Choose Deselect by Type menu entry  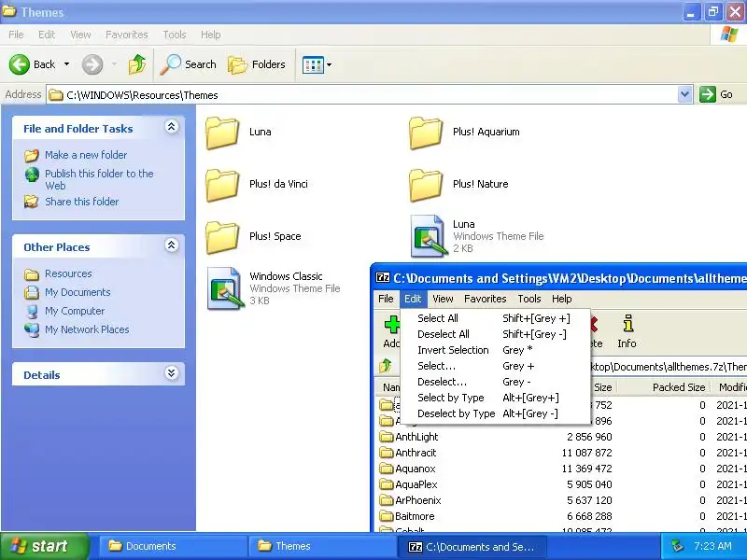coord(495,413)
